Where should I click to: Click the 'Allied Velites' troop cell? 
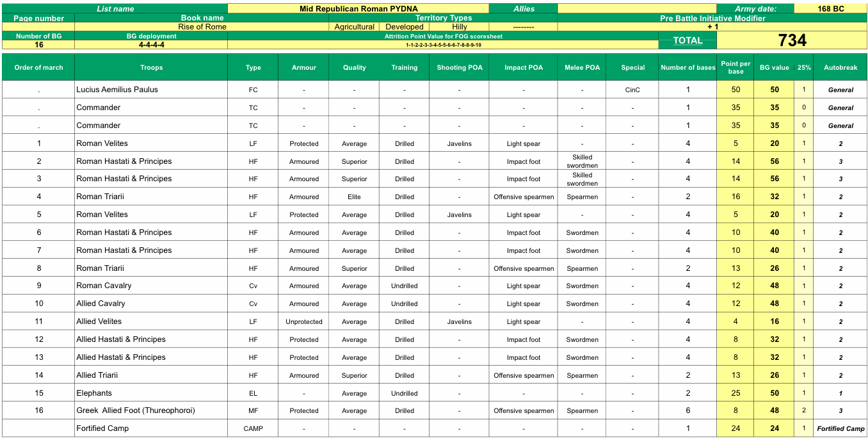(151, 321)
